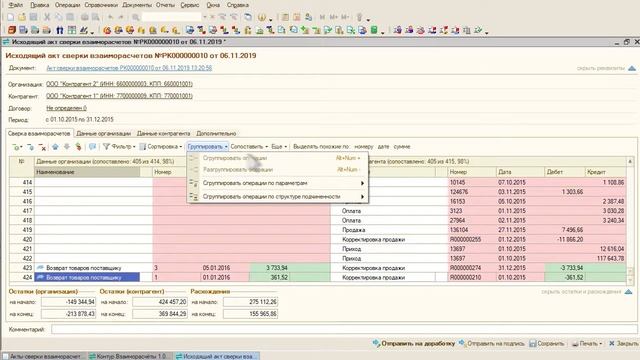Open the Сопоставить dropdown
640x360 pixels.
(249, 147)
